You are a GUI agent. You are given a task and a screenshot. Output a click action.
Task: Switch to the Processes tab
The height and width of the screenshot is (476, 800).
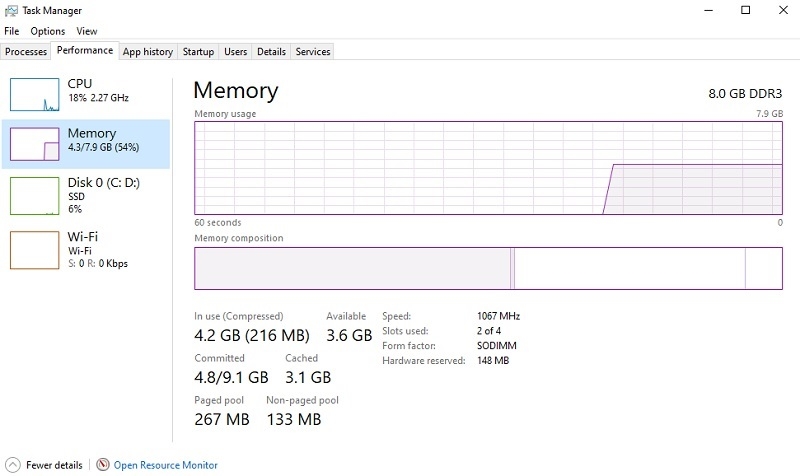click(x=26, y=51)
